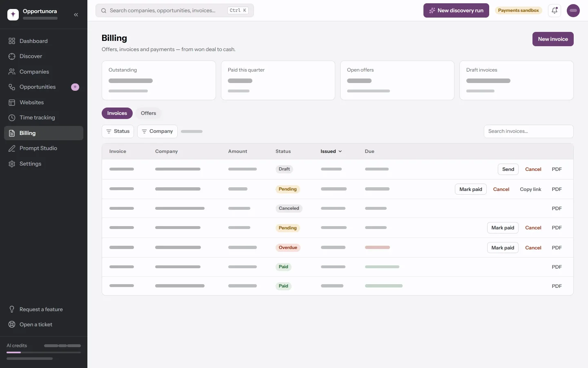Image resolution: width=588 pixels, height=368 pixels.
Task: Click the Open offers summary card
Action: point(397,81)
